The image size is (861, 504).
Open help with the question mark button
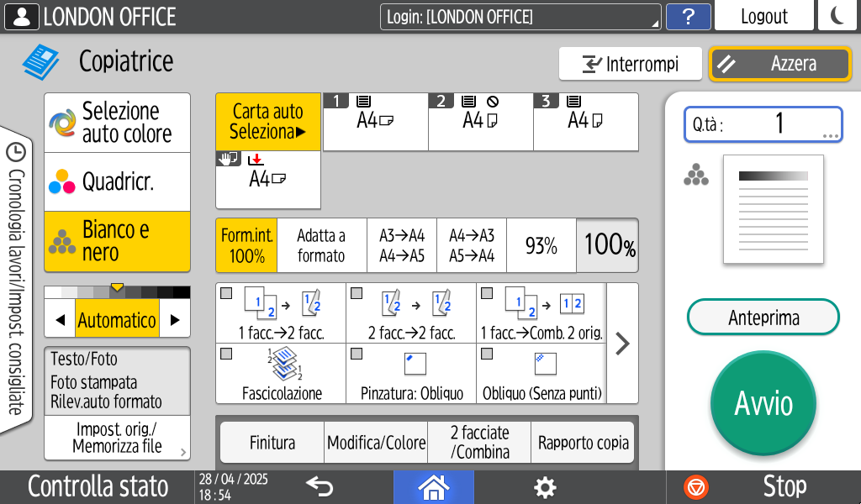(688, 17)
